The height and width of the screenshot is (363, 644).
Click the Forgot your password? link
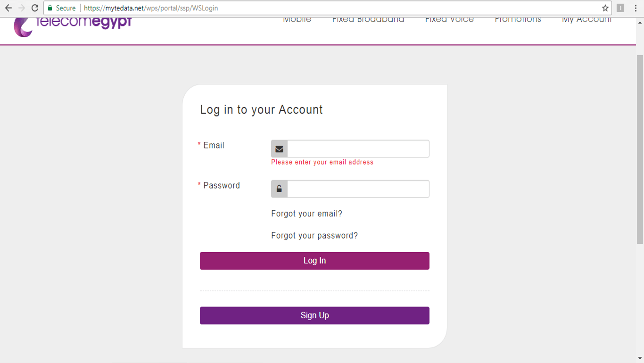[x=314, y=236]
